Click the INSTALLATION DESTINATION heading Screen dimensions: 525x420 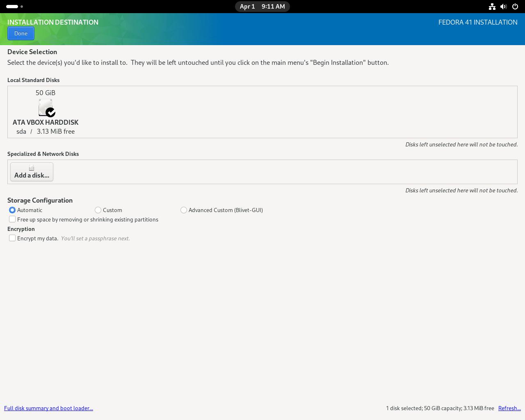pyautogui.click(x=53, y=22)
